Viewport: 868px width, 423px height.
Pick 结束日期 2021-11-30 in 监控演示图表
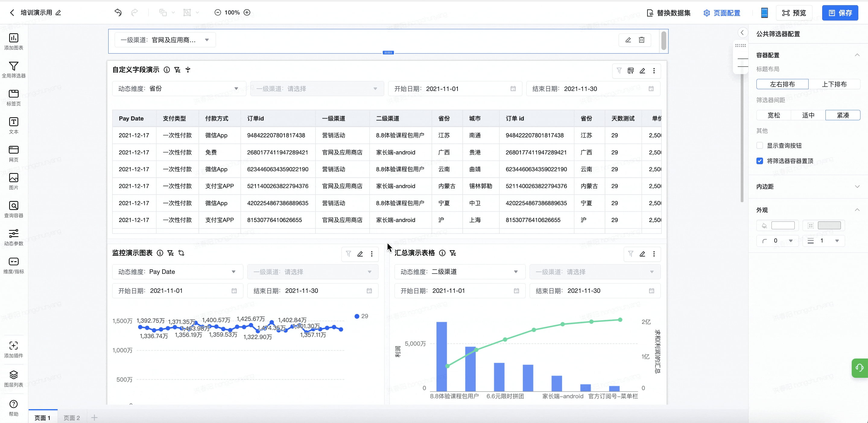[x=313, y=290]
